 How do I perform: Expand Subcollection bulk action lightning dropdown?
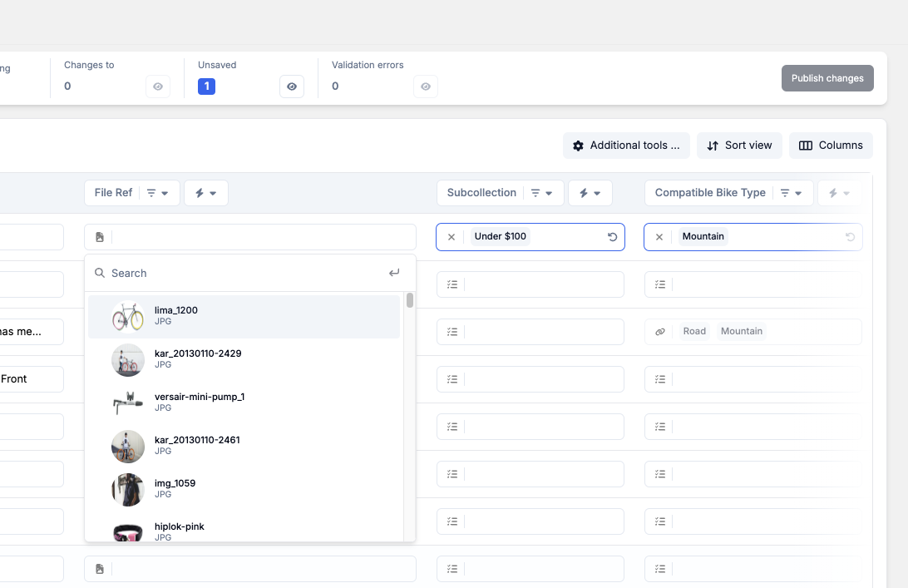click(590, 193)
